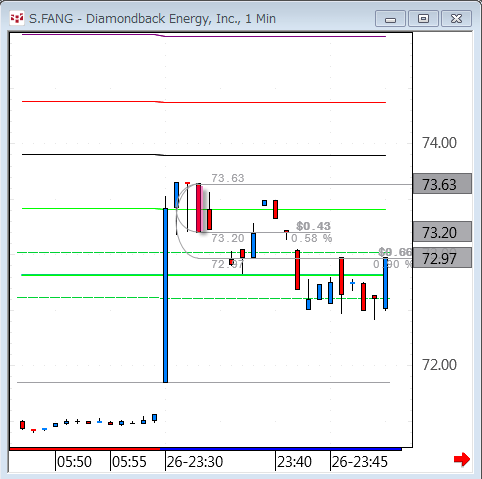The image size is (482, 479).
Task: Click the 74.00 price axis label
Action: click(x=439, y=143)
